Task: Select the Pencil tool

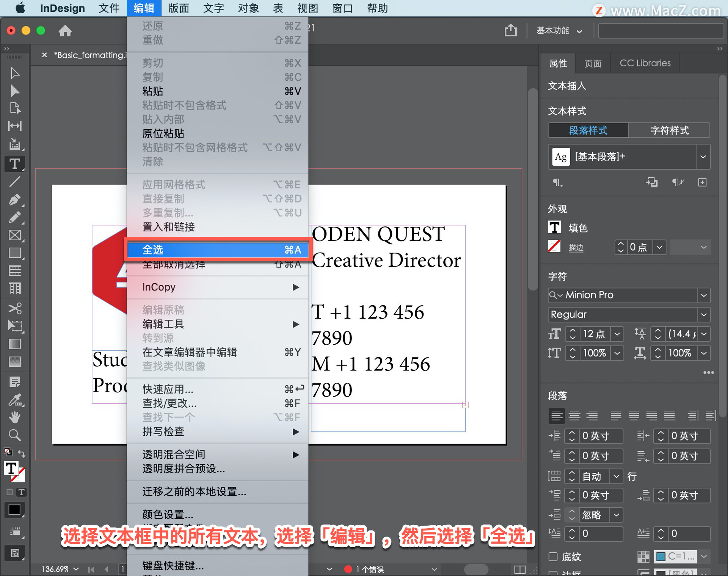Action: 15,218
